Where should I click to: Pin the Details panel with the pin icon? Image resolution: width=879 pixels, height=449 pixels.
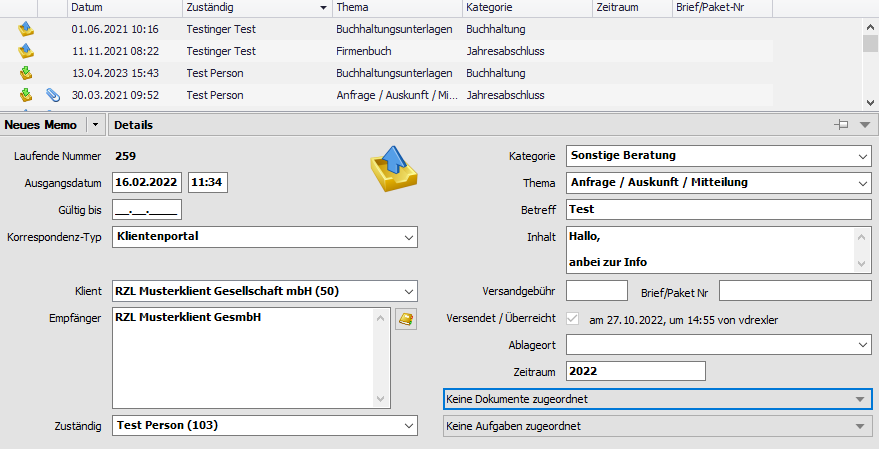tap(841, 125)
